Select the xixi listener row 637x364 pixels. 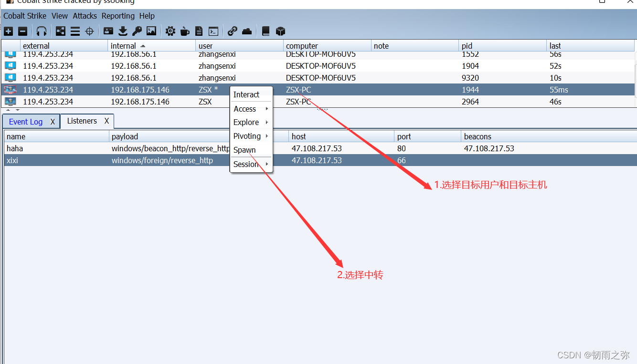(320, 160)
